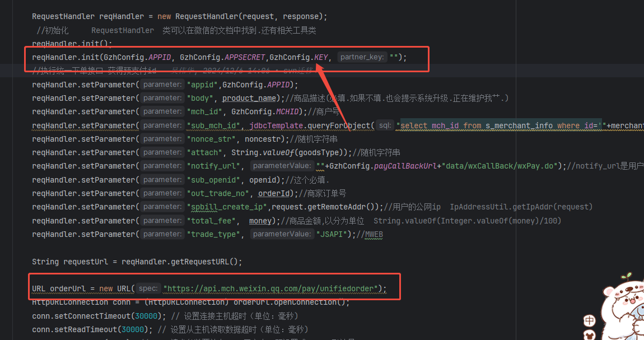Click the orderId variable
644x340 pixels.
pyautogui.click(x=273, y=193)
